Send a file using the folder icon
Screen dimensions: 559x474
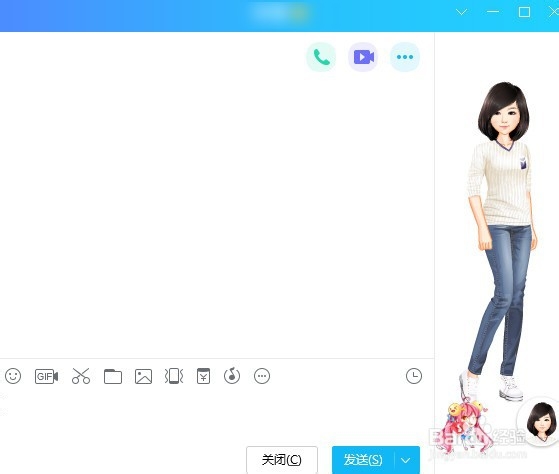point(113,376)
